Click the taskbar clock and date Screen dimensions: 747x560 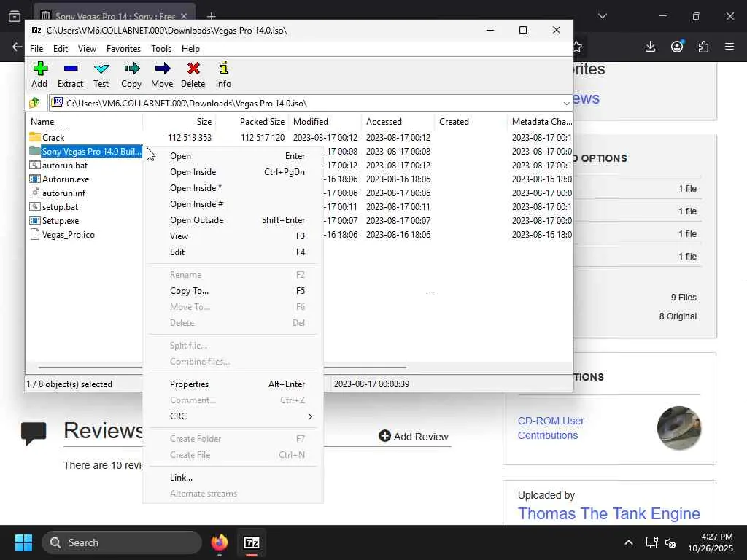(x=711, y=542)
